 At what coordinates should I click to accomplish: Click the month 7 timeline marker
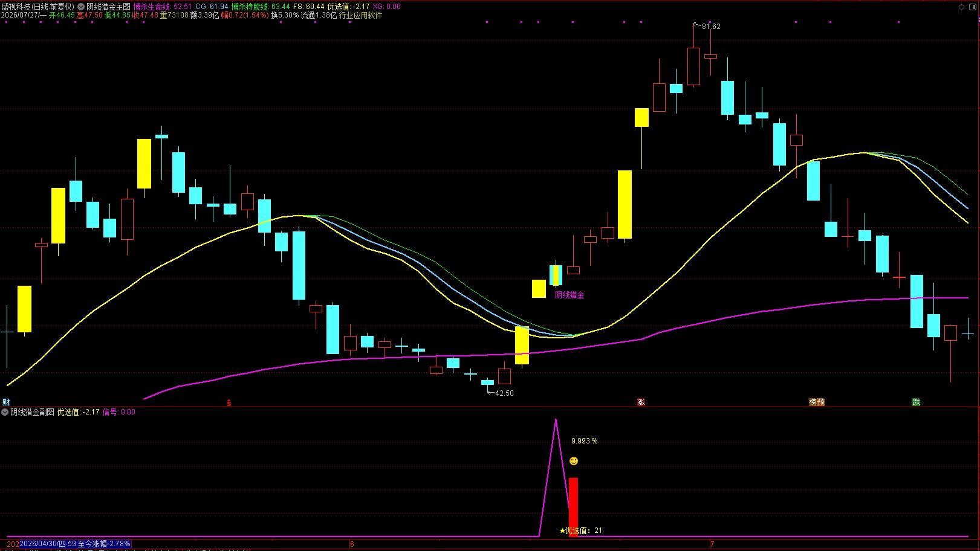click(x=712, y=544)
